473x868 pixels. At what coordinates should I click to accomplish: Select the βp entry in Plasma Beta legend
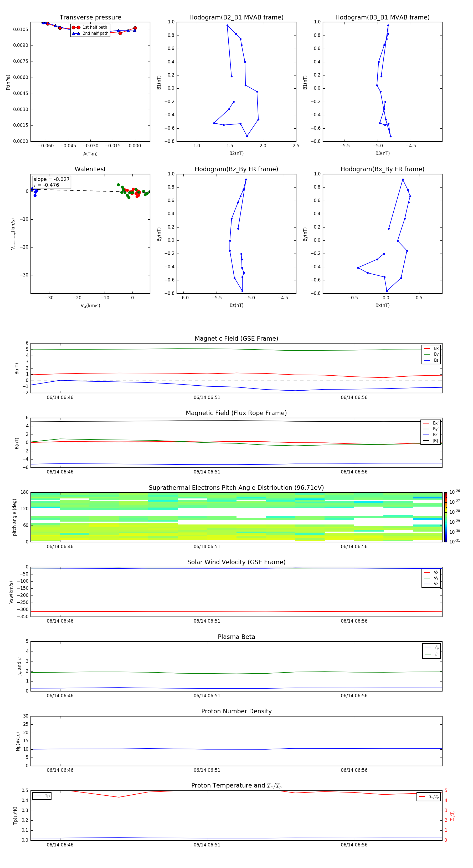[431, 647]
